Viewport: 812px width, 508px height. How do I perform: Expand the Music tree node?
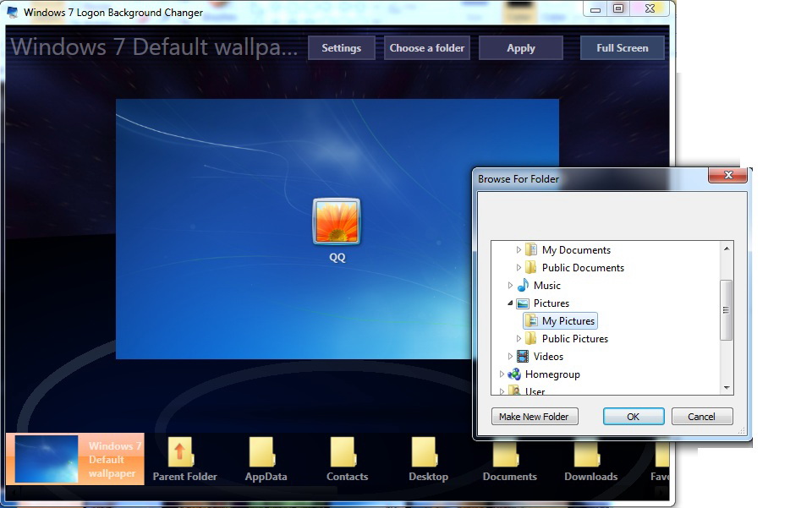510,285
